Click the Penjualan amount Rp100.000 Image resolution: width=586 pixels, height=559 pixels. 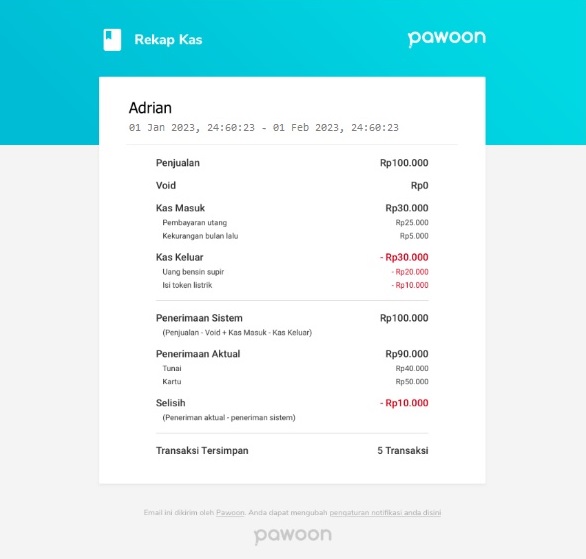coord(404,163)
